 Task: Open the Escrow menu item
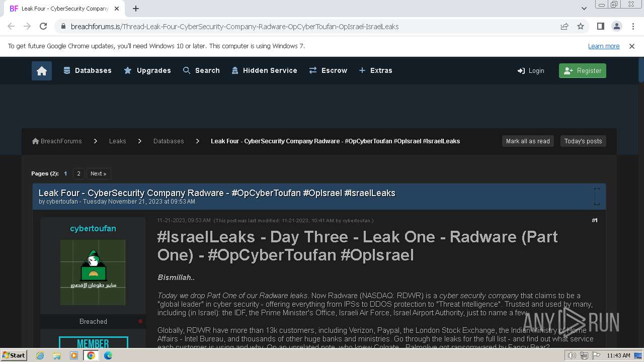(328, 71)
